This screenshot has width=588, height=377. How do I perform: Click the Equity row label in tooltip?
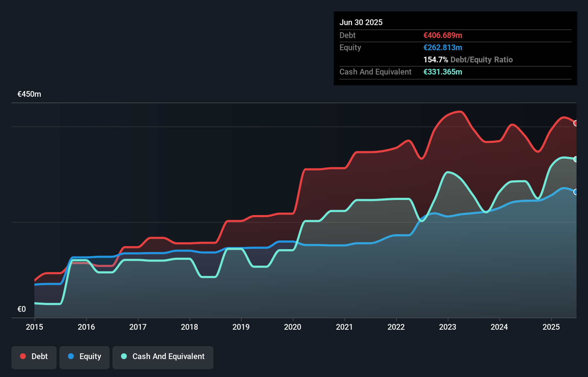coord(350,47)
